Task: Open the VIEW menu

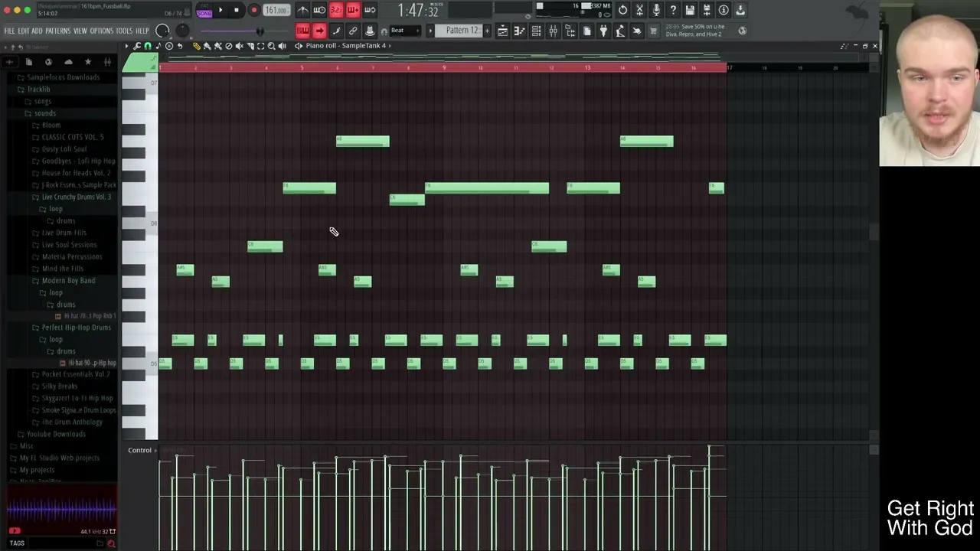Action: (80, 31)
